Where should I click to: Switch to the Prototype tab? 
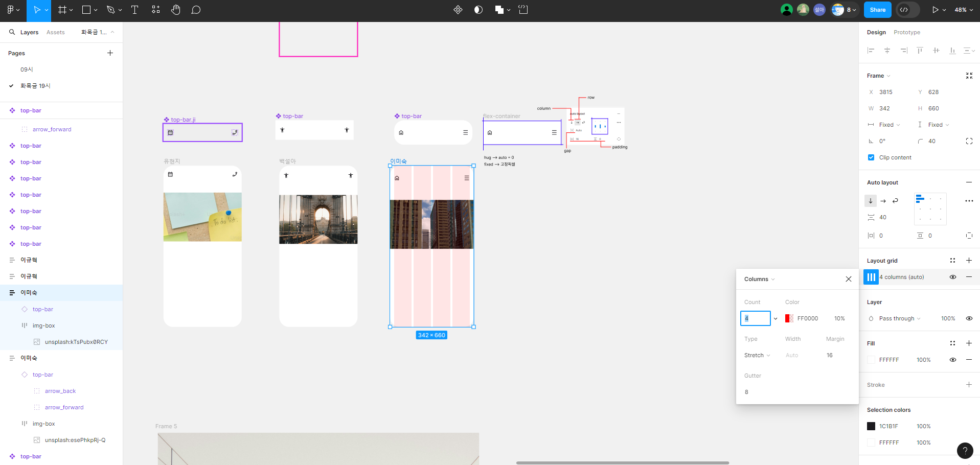[x=907, y=32]
